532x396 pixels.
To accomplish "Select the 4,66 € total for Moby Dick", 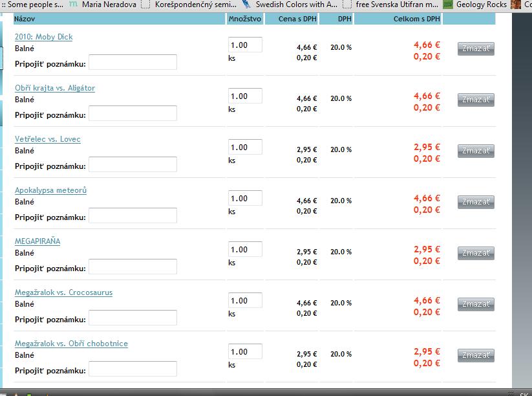I will [x=427, y=45].
